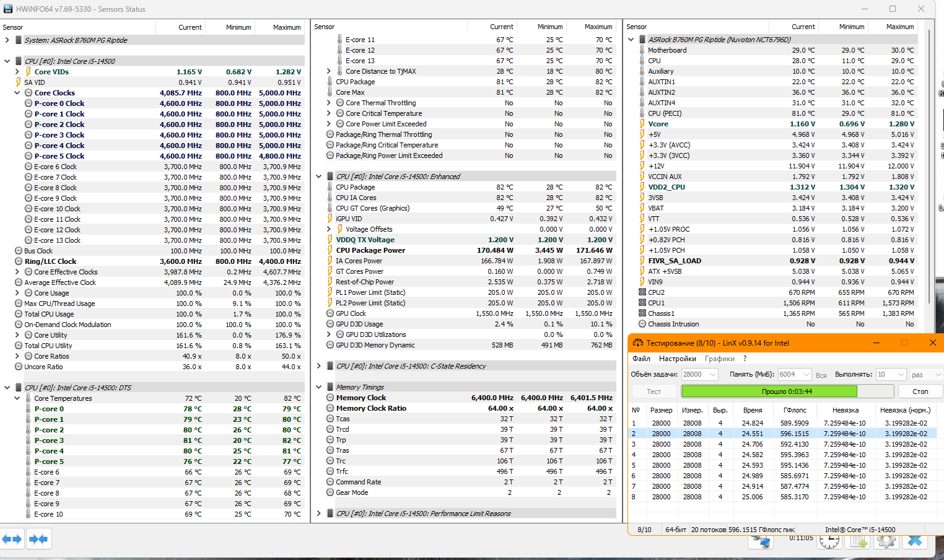Click the expand-columns double arrow toolbar icon
Viewport: 944px width, 560px height.
tap(12, 539)
